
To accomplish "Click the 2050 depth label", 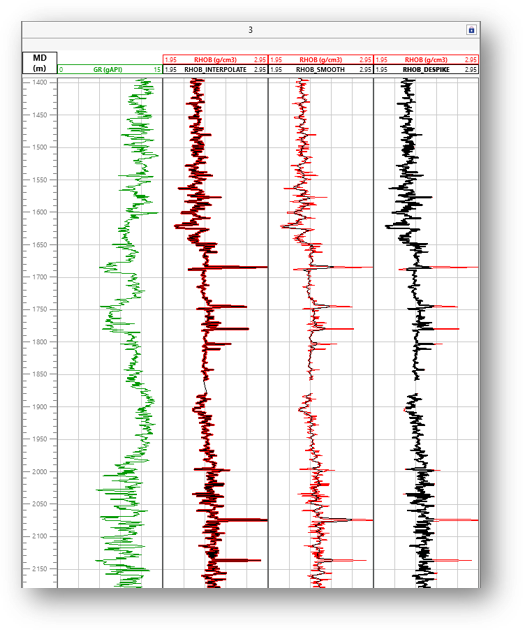I will (40, 504).
